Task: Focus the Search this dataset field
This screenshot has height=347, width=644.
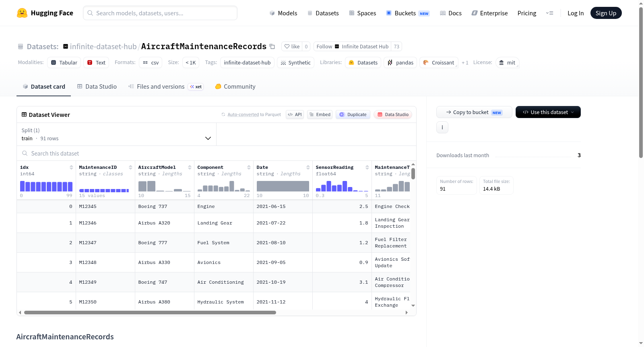Action: 217,153
